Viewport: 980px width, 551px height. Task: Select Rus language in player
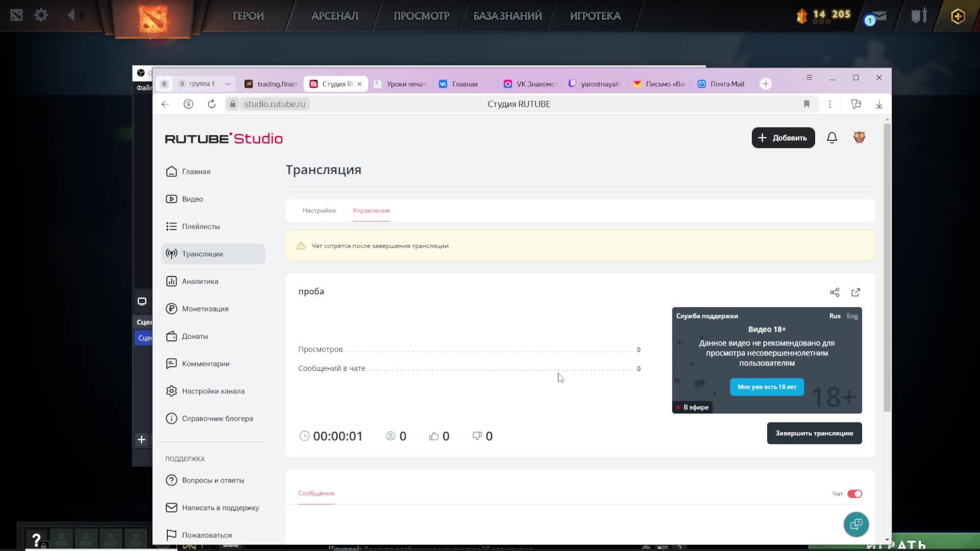pyautogui.click(x=835, y=316)
